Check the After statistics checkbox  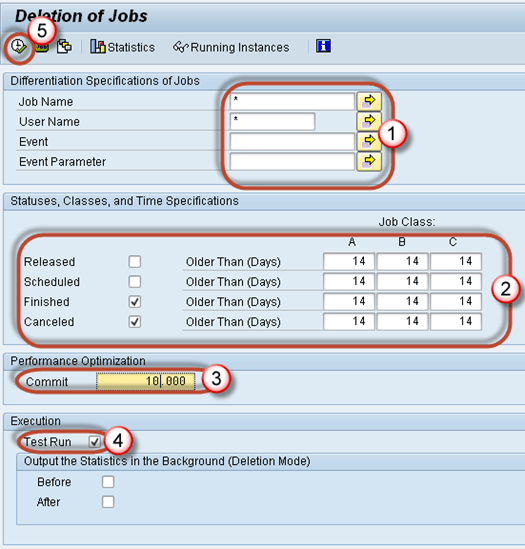108,502
